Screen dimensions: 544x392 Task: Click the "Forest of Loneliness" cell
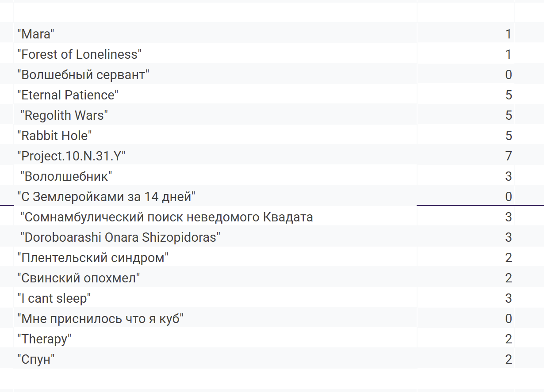pyautogui.click(x=215, y=54)
